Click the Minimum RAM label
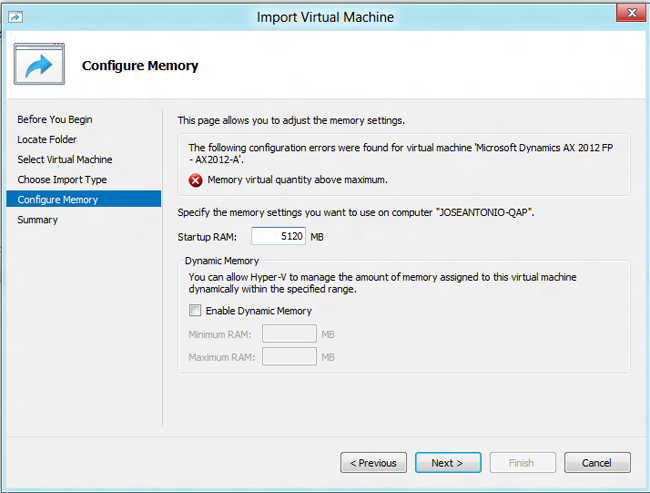Screen dimensions: 650x493 click(220, 335)
